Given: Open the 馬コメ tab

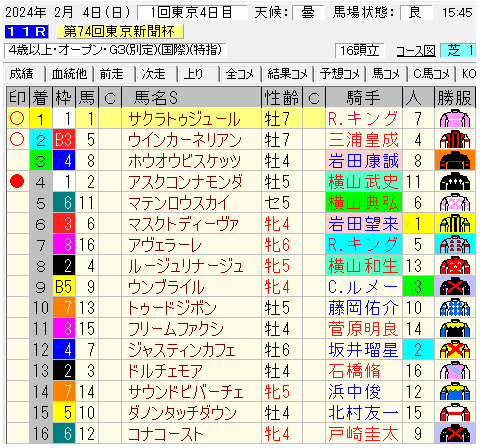Looking at the screenshot, I should point(386,74).
